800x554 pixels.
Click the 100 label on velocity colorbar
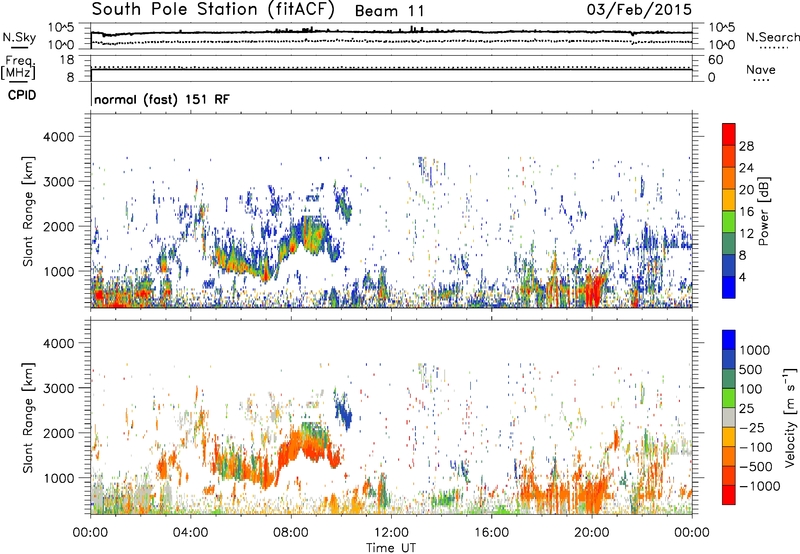pos(751,389)
